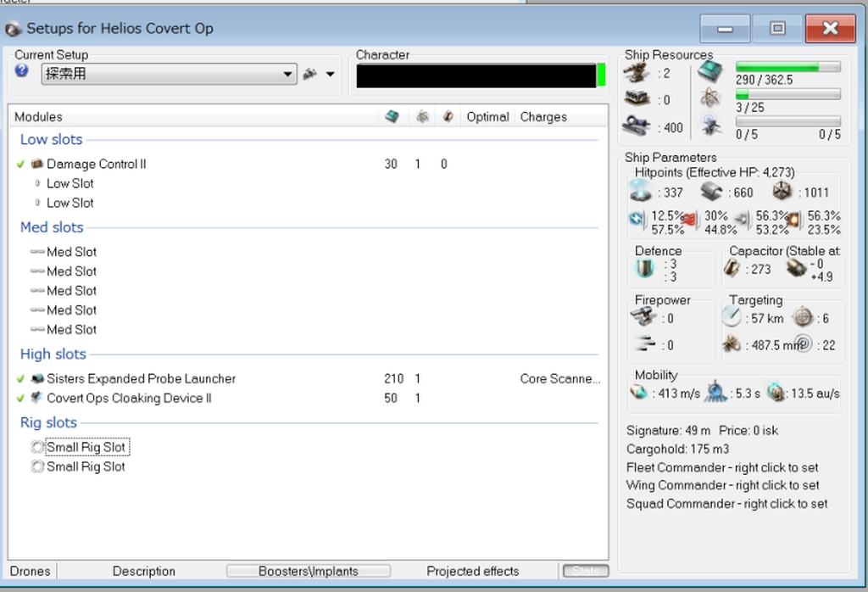
Task: Click the drone bandwidth bar 0 / 5
Action: pyautogui.click(x=787, y=120)
